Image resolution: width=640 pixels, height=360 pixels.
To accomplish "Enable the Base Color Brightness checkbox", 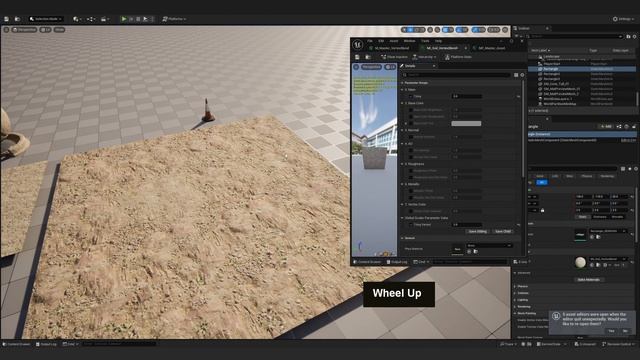I will (411, 110).
